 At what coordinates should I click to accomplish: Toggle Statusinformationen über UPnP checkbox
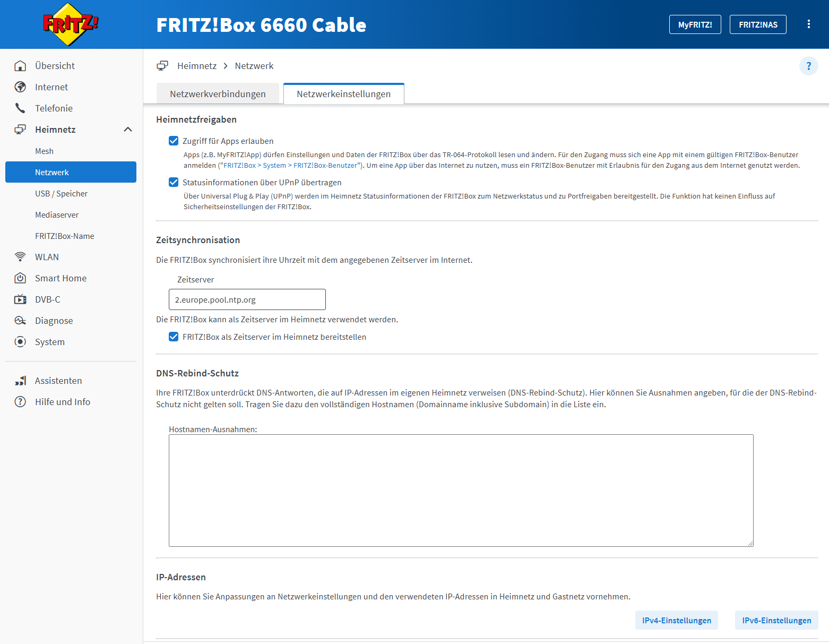(x=174, y=182)
